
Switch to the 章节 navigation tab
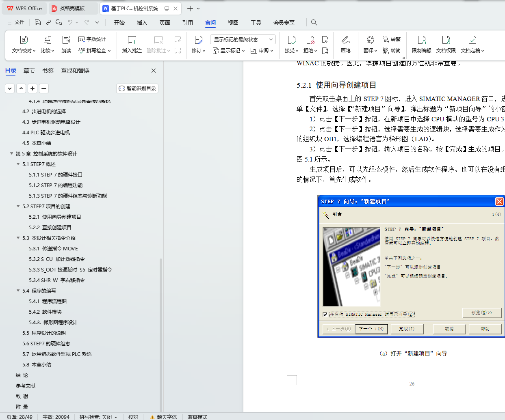29,71
